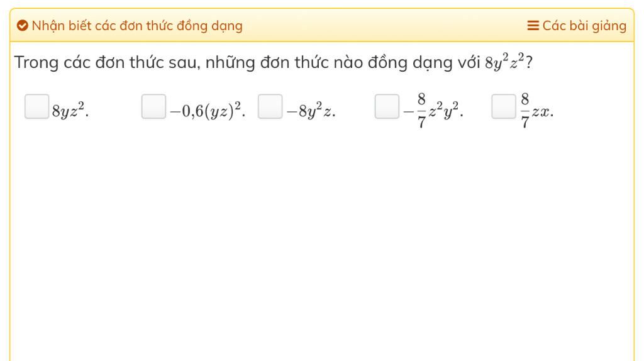Click the 8y²z² formula in the question

coord(504,62)
